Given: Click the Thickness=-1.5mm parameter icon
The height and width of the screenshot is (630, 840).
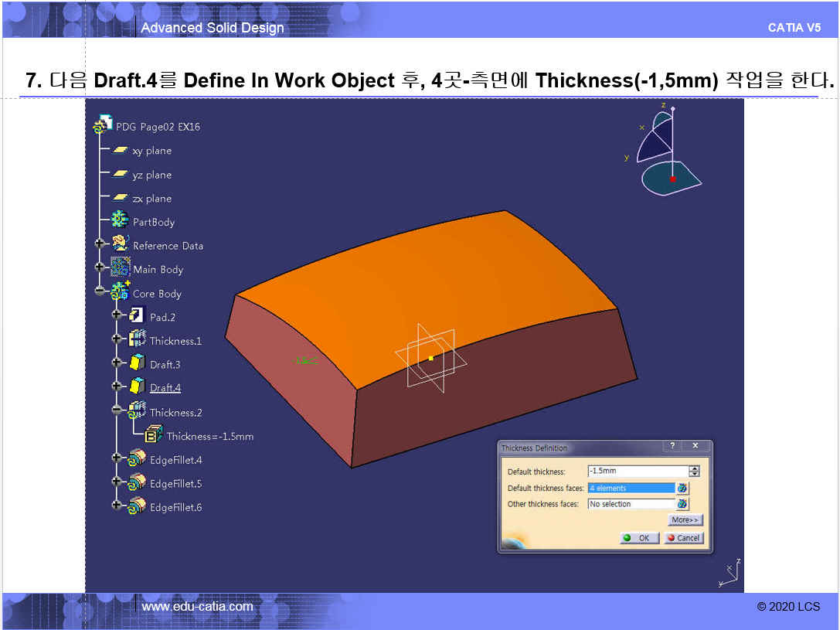Looking at the screenshot, I should 154,435.
